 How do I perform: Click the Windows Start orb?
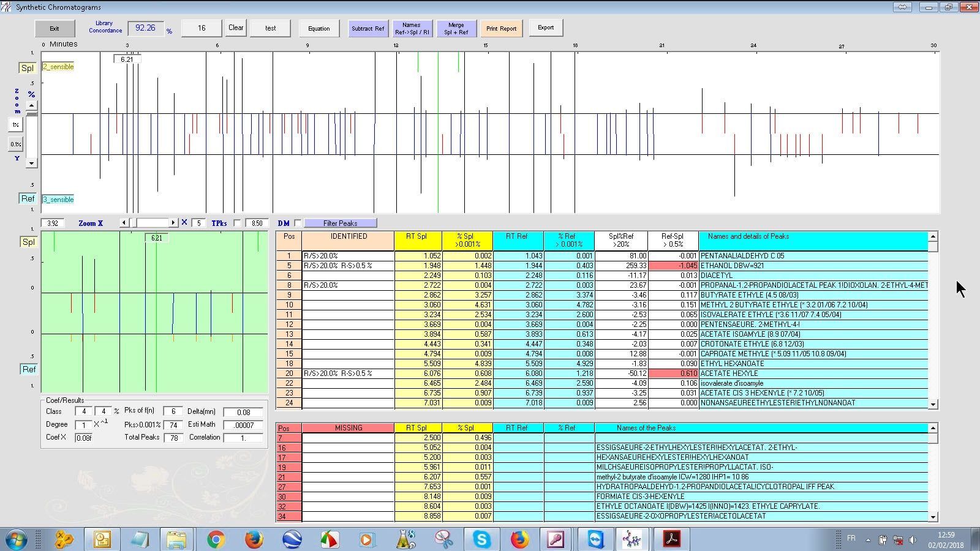[16, 540]
